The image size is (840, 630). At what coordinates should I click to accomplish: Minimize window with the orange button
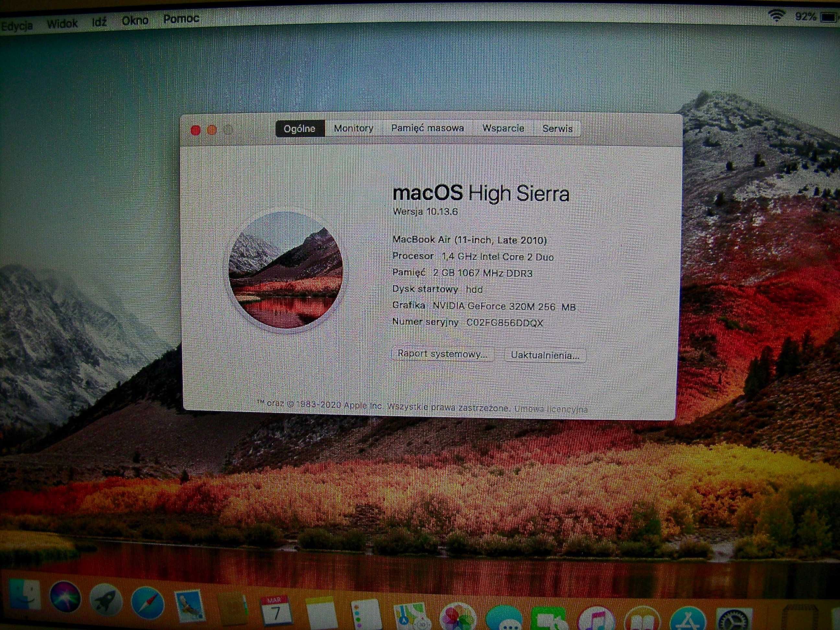[212, 130]
